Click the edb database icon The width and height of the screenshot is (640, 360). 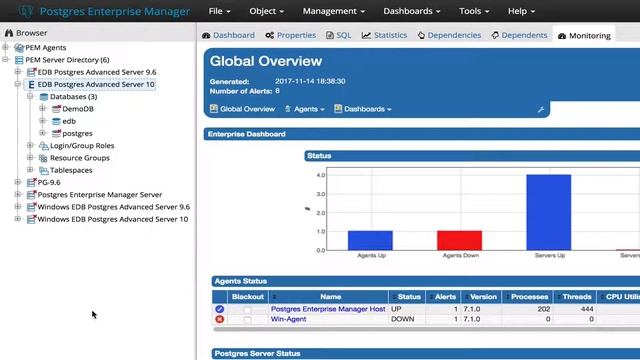(56, 121)
